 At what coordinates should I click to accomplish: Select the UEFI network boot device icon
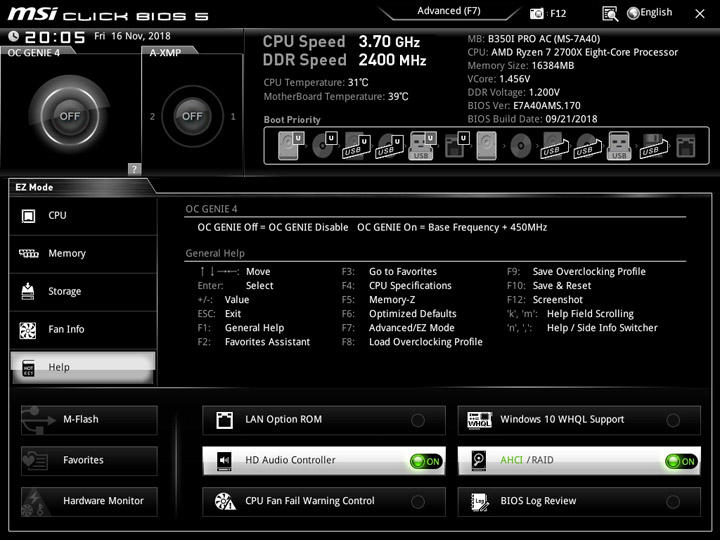(456, 146)
